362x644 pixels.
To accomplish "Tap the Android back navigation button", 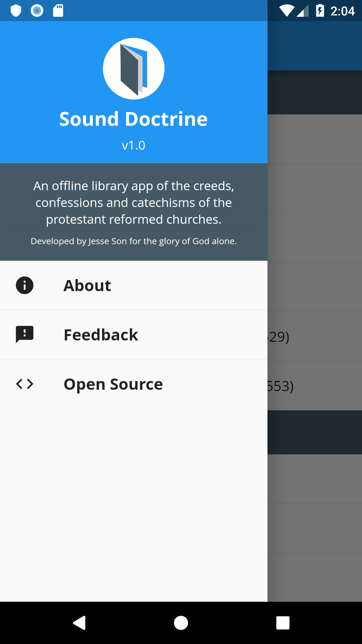I will [79, 623].
